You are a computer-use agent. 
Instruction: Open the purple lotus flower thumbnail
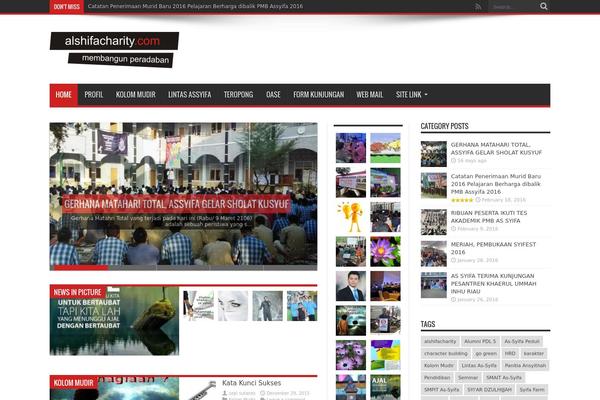pos(385,251)
